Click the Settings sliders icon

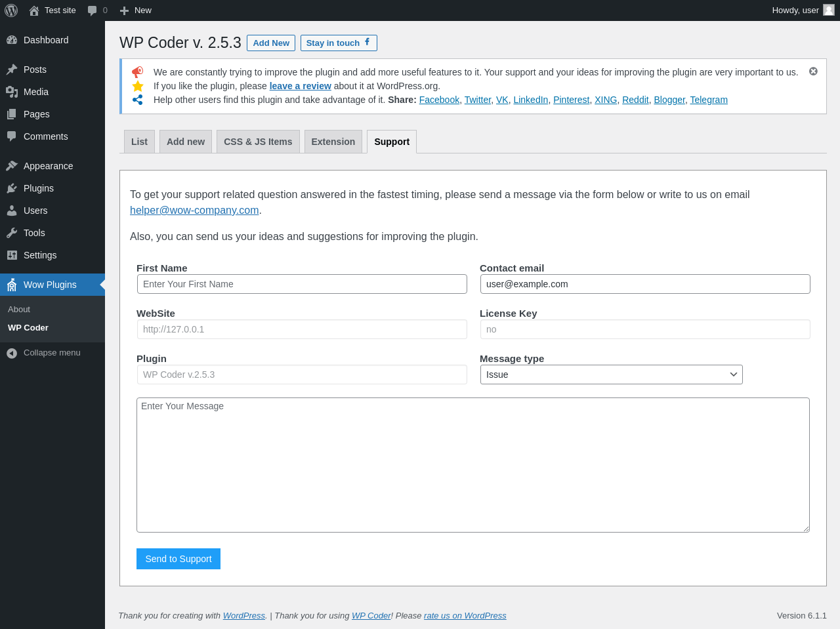click(x=12, y=255)
